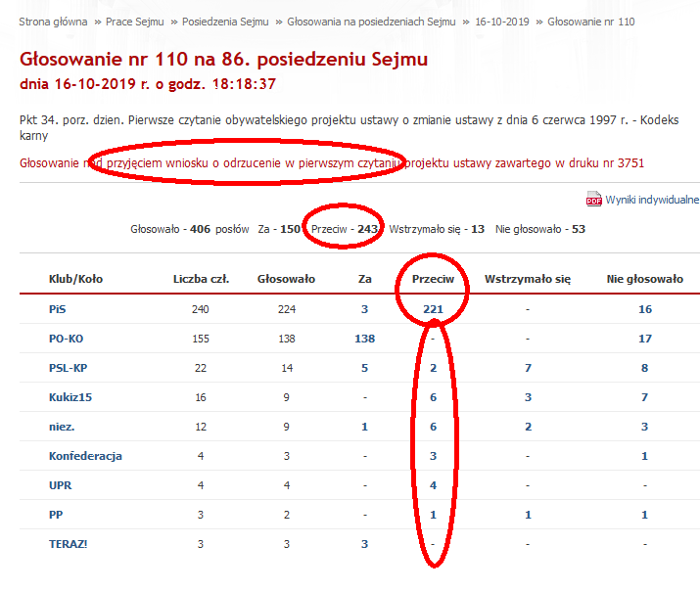Select PiS 'Przeciw' votes value 221

click(433, 309)
